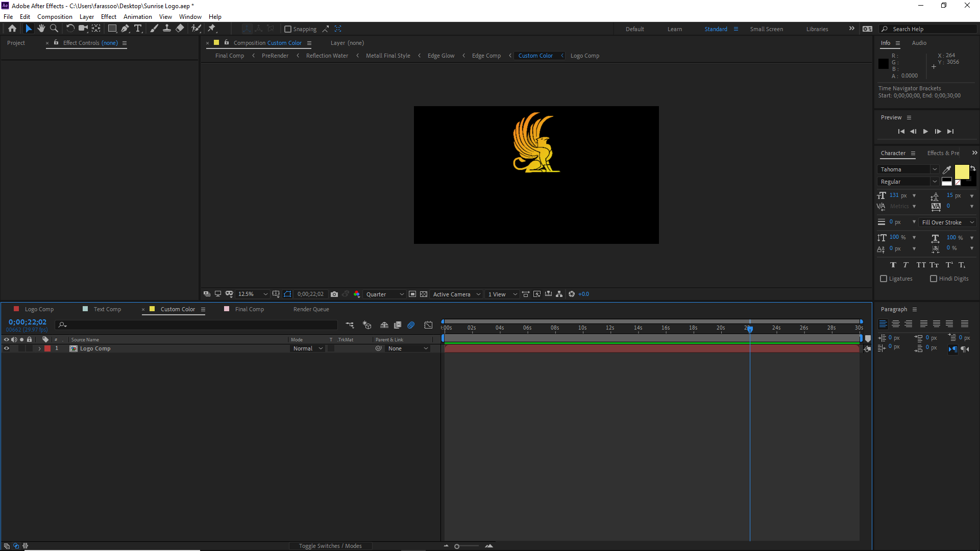Image resolution: width=980 pixels, height=551 pixels.
Task: Click the Snapping magnet icon
Action: (x=326, y=29)
